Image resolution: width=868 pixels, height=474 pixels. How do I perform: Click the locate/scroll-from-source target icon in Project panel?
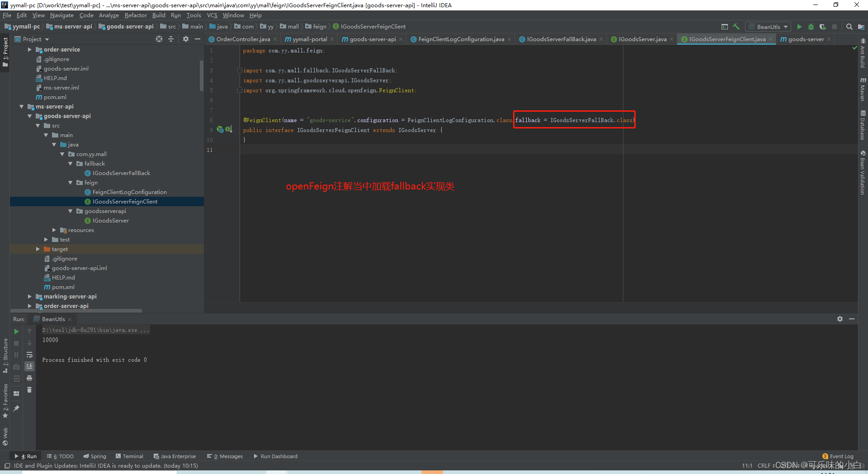pyautogui.click(x=159, y=39)
